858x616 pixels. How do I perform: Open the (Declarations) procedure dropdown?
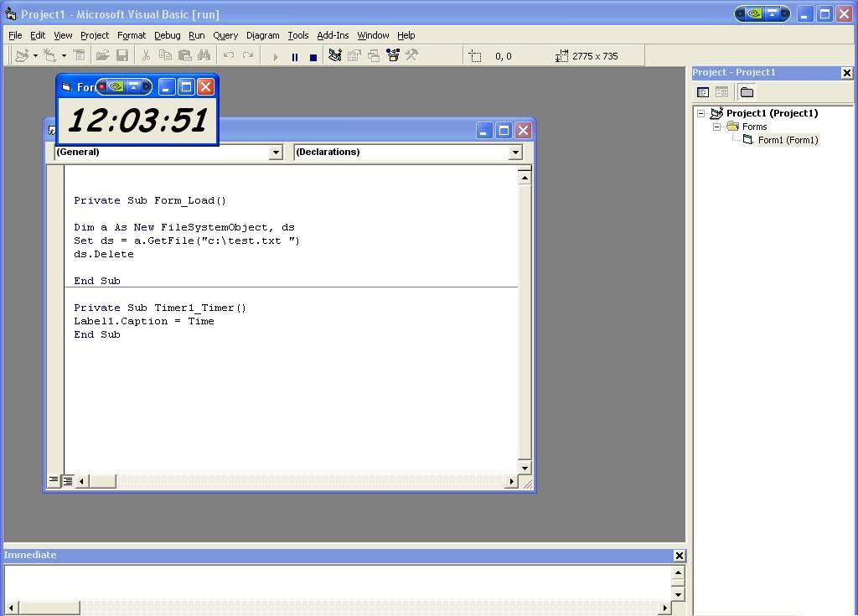point(515,153)
